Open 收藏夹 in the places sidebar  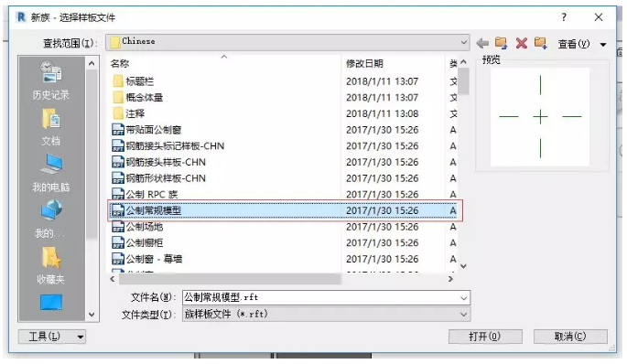pos(50,265)
